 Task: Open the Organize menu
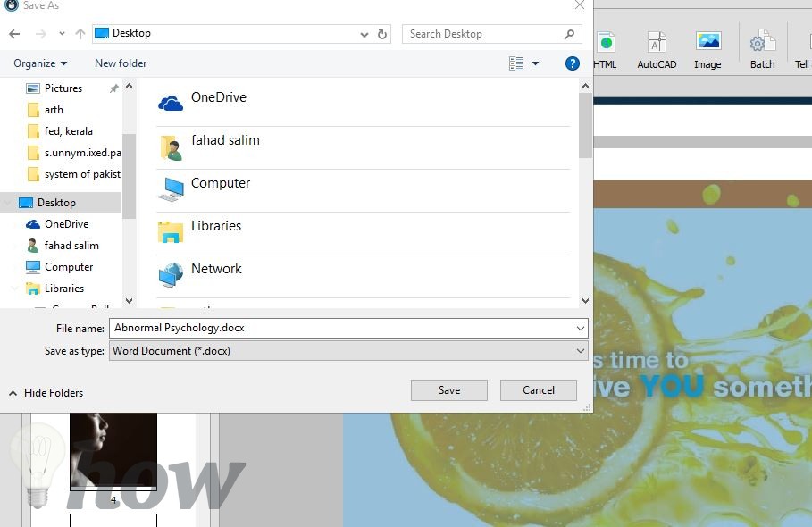pos(40,63)
